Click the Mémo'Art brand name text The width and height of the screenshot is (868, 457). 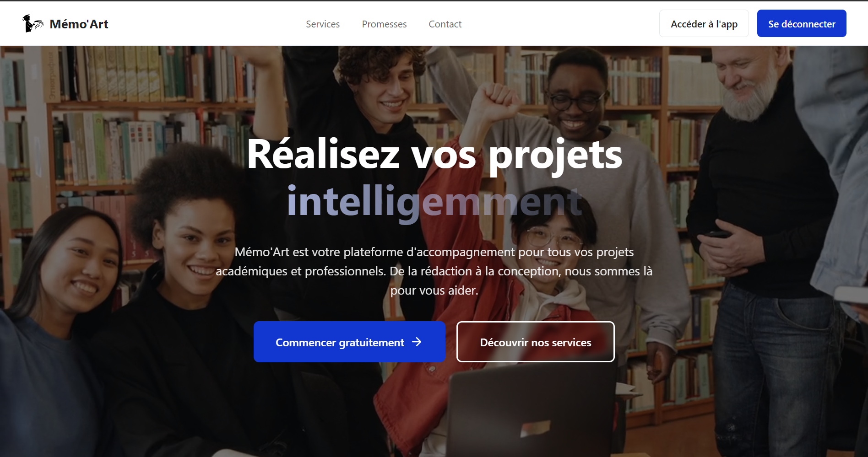[79, 24]
